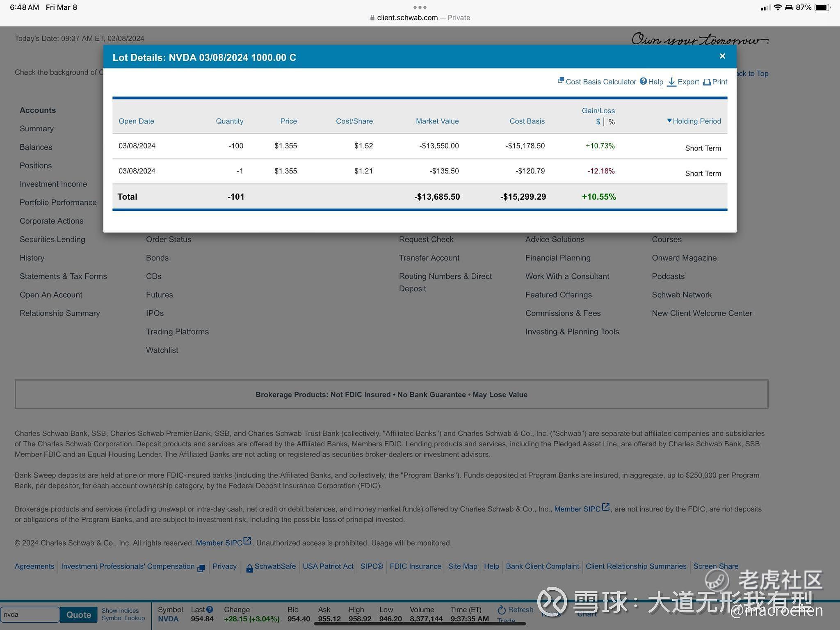Sort table by Quantity column

click(x=229, y=121)
